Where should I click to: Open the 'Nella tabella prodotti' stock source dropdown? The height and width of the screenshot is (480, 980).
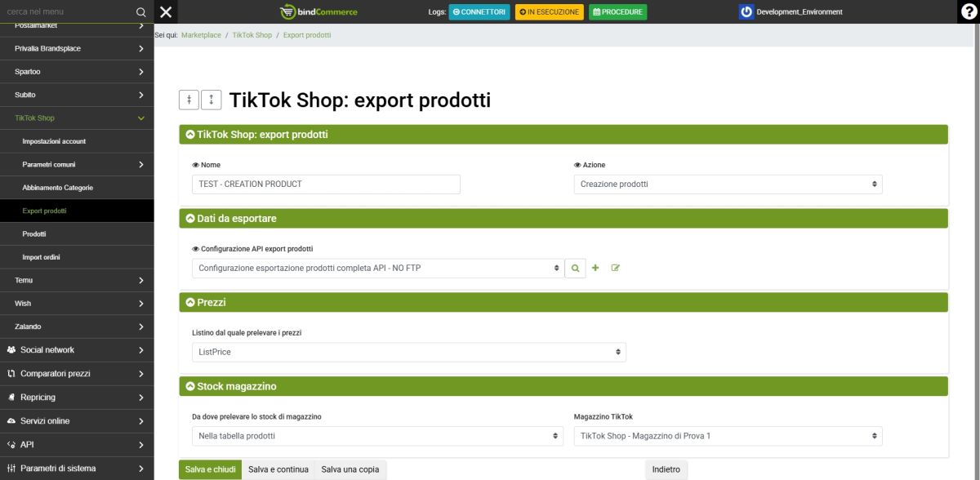[377, 436]
